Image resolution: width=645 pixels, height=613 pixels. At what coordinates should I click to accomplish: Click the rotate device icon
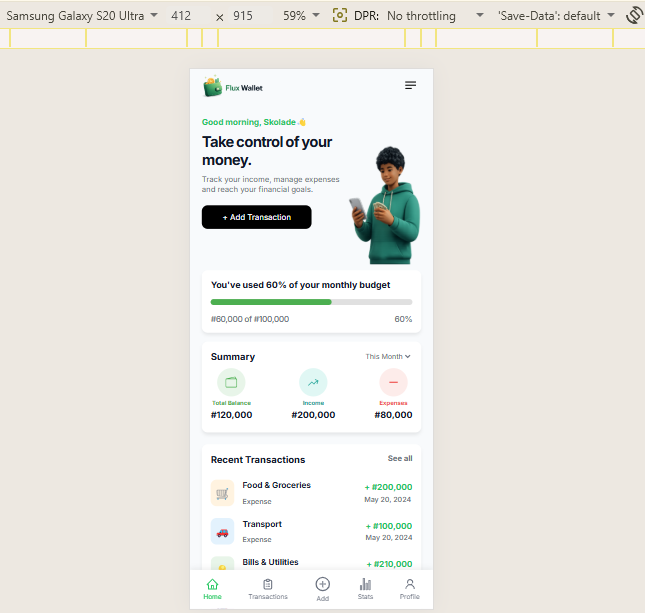pyautogui.click(x=635, y=16)
